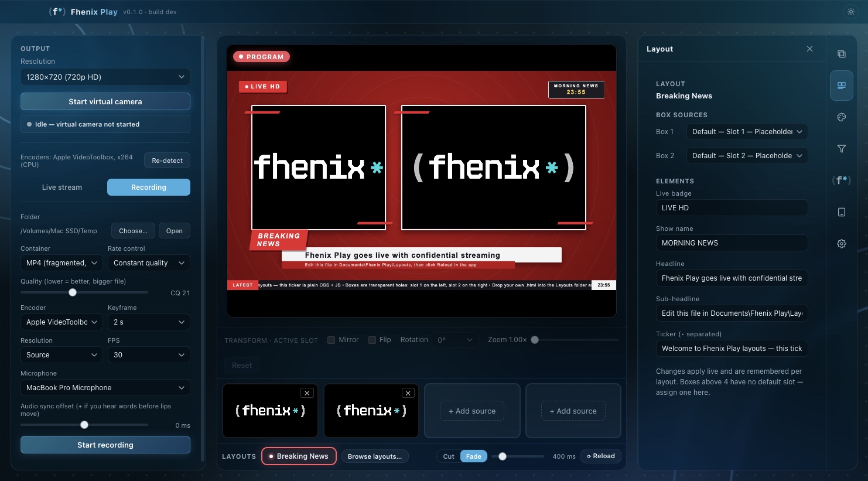Open the FPS 30 dropdown
This screenshot has height=481, width=868.
pos(149,355)
